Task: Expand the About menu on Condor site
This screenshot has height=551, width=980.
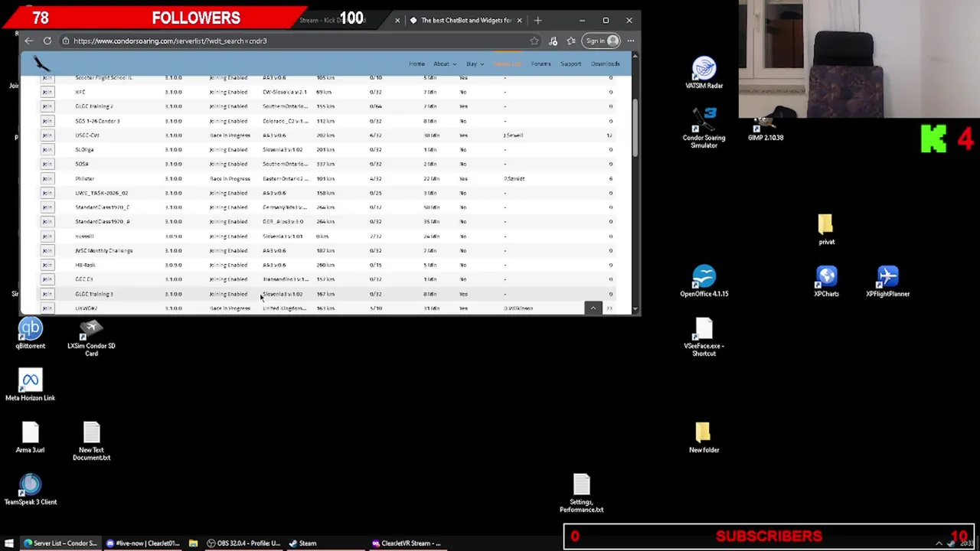Action: (x=444, y=64)
